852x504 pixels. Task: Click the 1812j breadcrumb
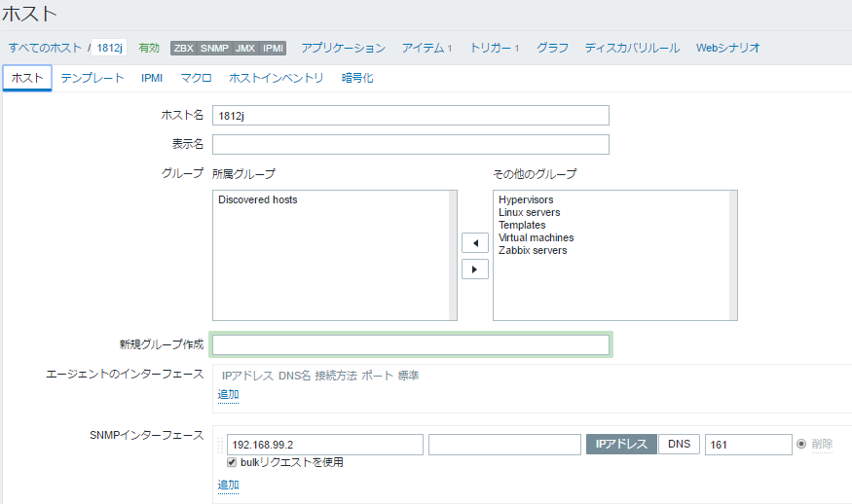[109, 48]
